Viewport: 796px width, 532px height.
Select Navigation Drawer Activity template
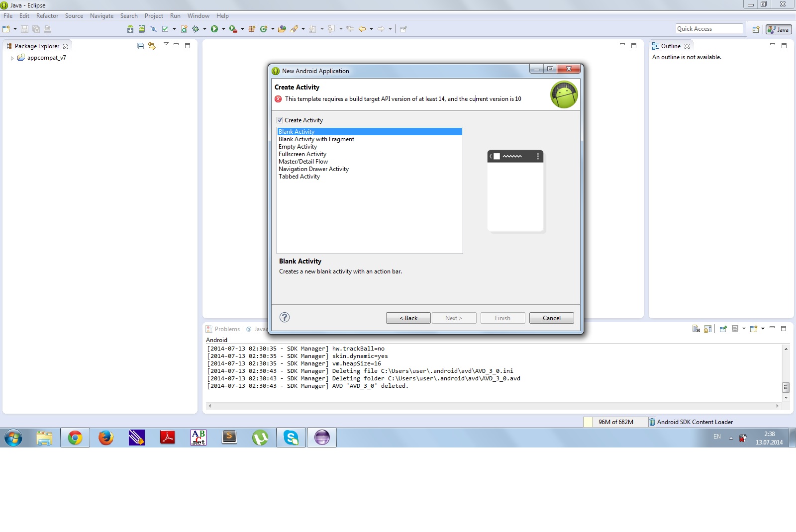coord(370,169)
